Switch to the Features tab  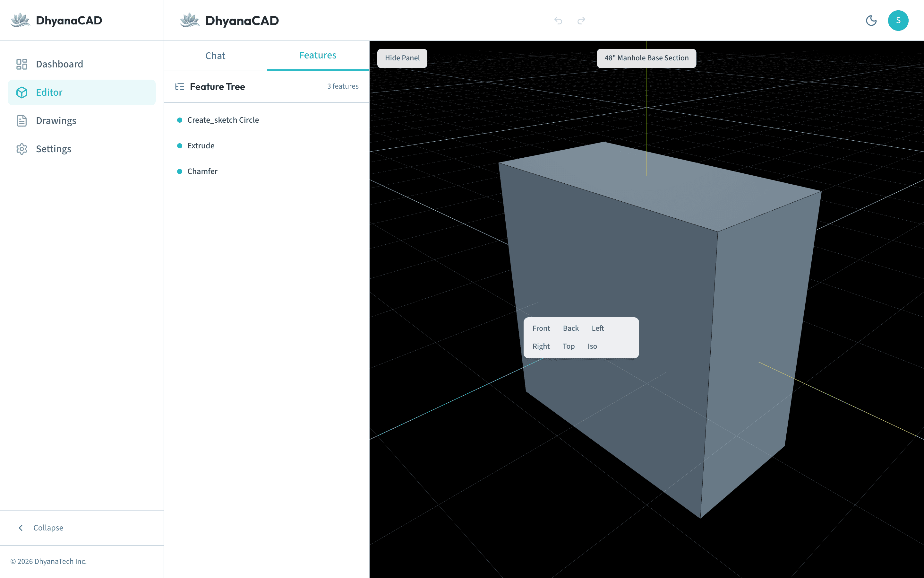318,56
